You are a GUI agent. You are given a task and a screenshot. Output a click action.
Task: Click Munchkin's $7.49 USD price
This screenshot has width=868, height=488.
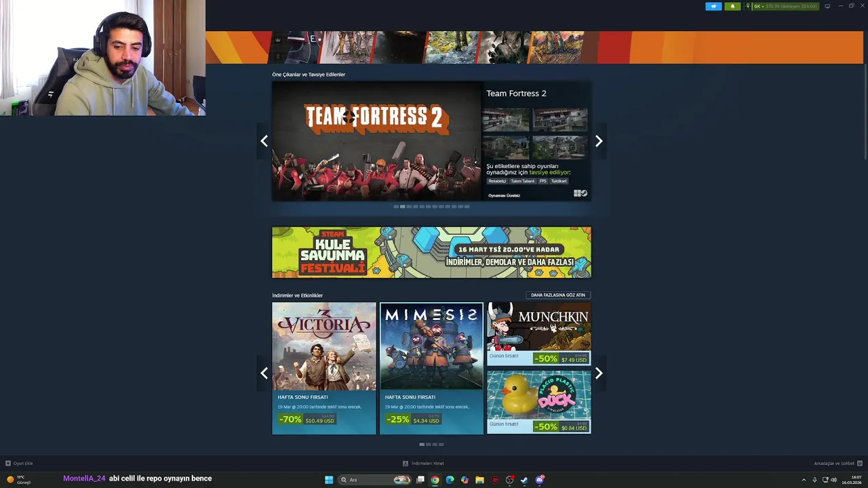pyautogui.click(x=574, y=360)
